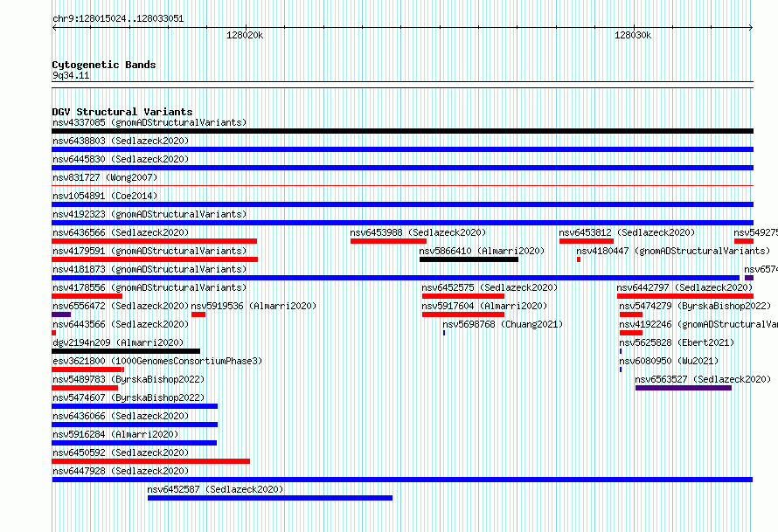Click nsv4181873 gnomAD variant label
Screen dimensions: 778x532
coord(149,269)
